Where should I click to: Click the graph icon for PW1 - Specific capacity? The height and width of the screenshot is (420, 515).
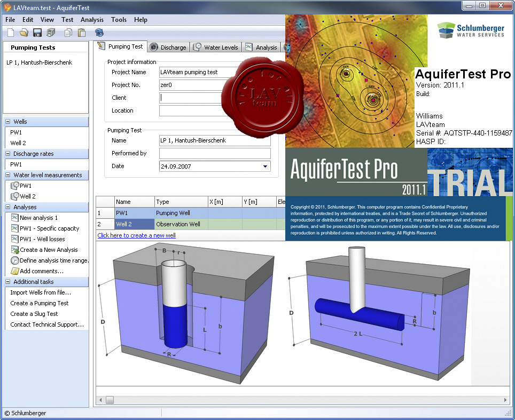click(15, 228)
